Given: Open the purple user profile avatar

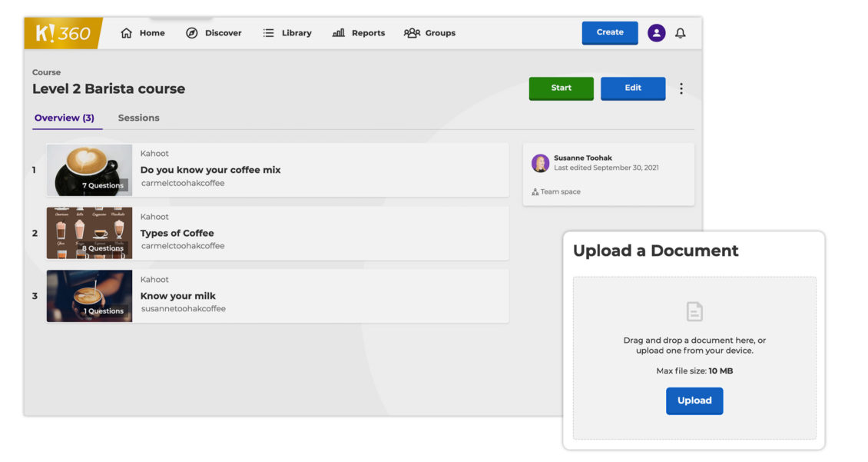Looking at the screenshot, I should pos(656,33).
